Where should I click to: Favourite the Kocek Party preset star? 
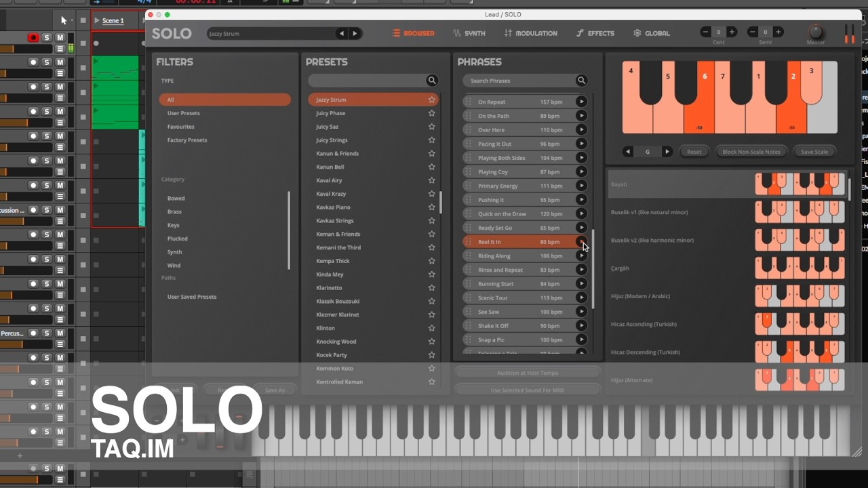(x=431, y=354)
